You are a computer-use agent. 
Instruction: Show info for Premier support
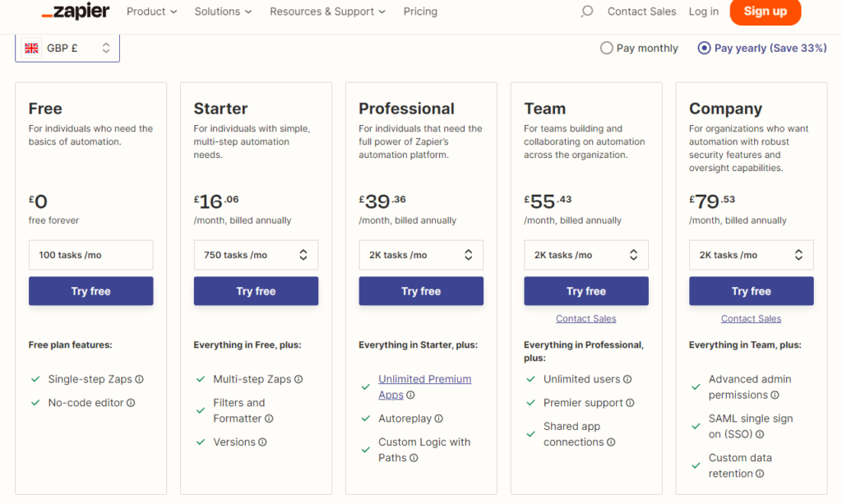point(630,403)
